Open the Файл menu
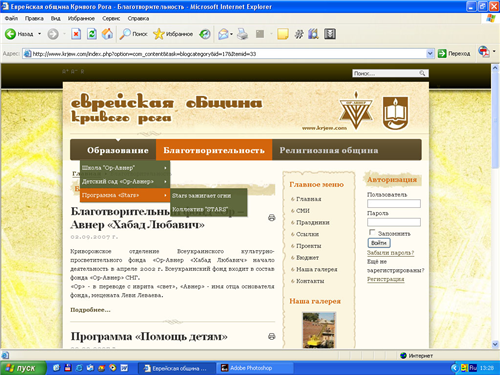 [x=11, y=18]
